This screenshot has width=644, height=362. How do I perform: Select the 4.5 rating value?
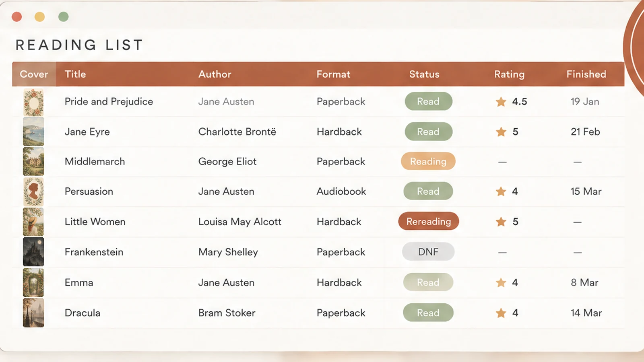click(x=520, y=102)
